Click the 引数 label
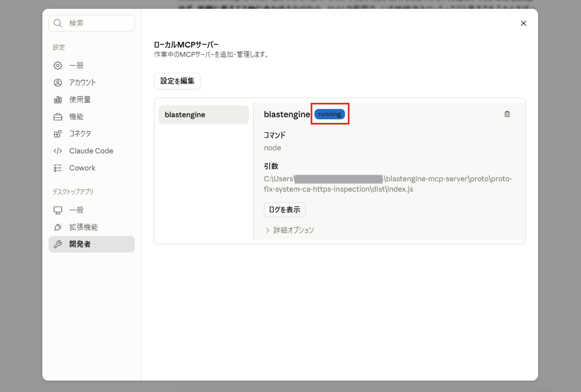581x392 pixels. click(271, 166)
